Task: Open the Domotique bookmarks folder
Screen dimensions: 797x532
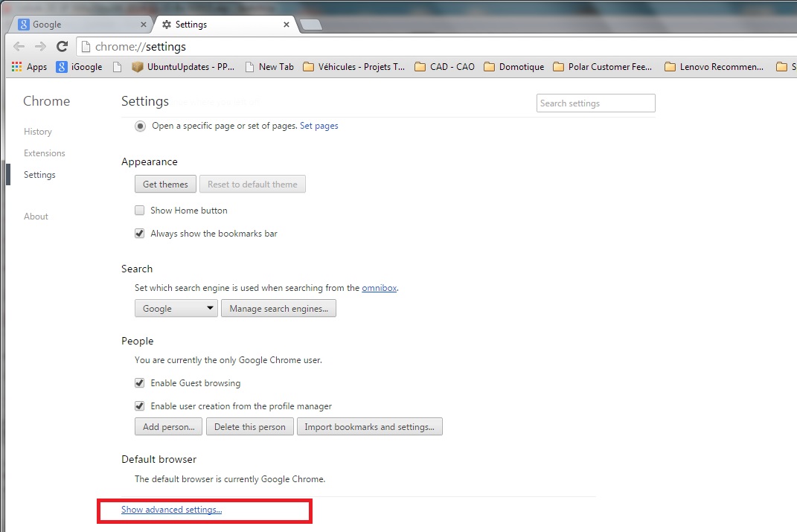Action: point(513,67)
